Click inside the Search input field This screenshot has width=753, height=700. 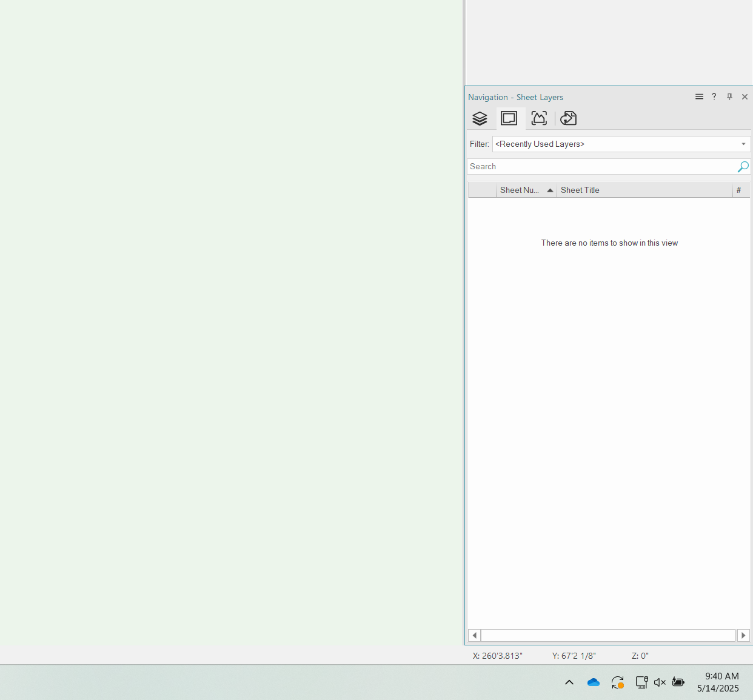pos(600,166)
